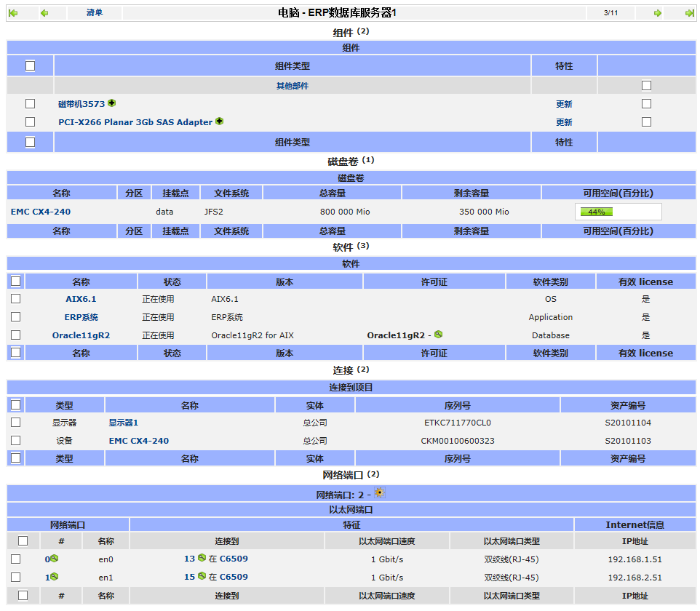
Task: Open the ERP系统 software link
Action: coord(81,317)
